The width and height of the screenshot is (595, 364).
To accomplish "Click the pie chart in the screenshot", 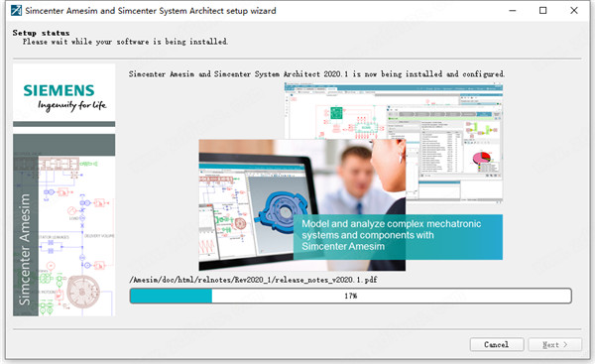I will point(482,158).
